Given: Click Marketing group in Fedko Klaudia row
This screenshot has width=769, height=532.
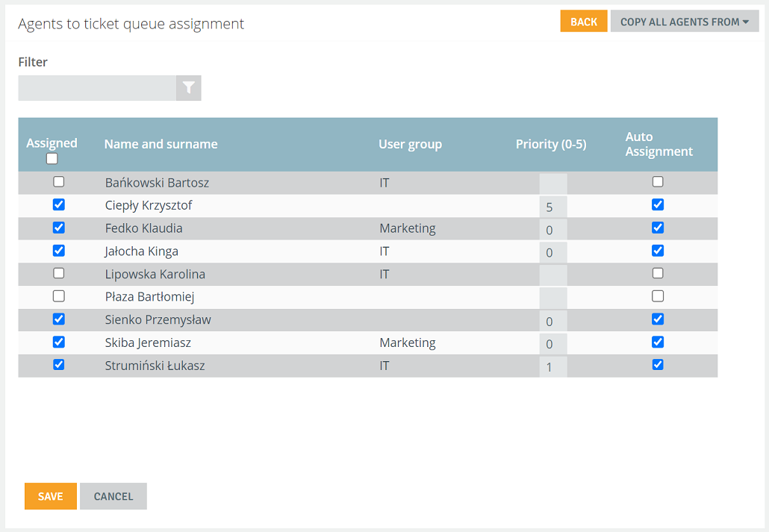Looking at the screenshot, I should (x=408, y=228).
